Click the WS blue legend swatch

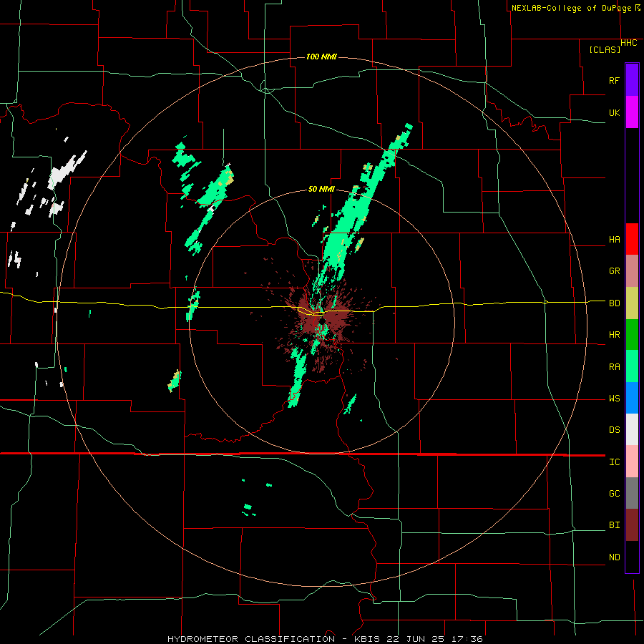click(x=632, y=398)
